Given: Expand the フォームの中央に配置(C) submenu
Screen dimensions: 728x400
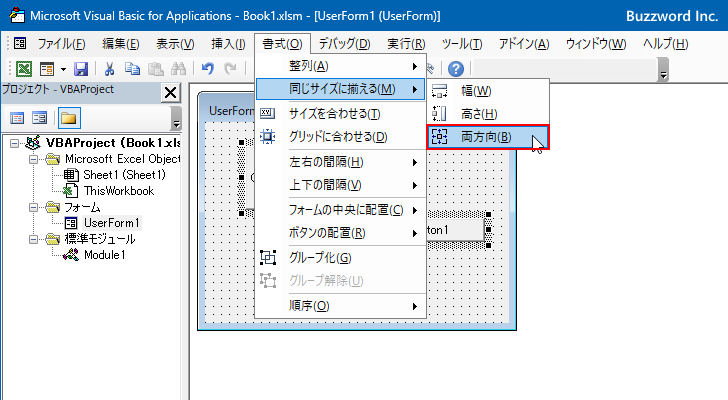Looking at the screenshot, I should 341,210.
